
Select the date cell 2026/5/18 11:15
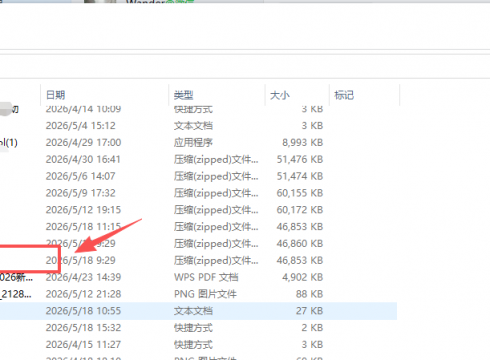(x=83, y=227)
